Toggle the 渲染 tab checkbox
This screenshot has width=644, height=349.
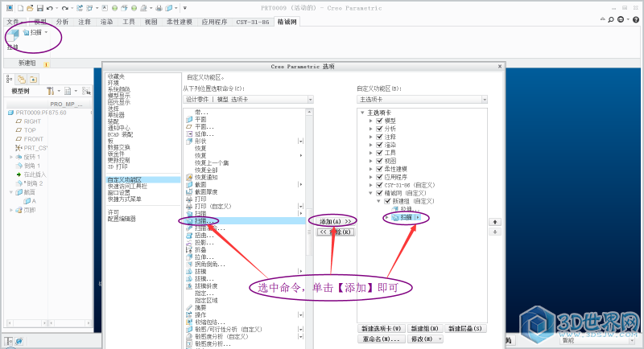(x=379, y=145)
